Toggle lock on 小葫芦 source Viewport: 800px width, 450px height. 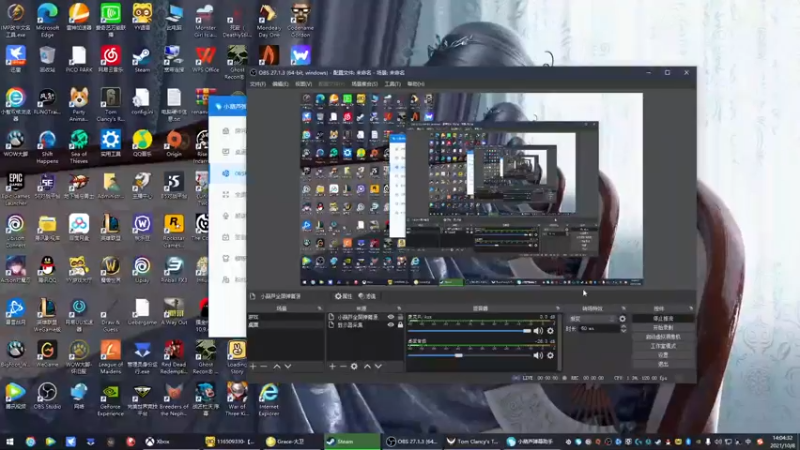[x=401, y=317]
